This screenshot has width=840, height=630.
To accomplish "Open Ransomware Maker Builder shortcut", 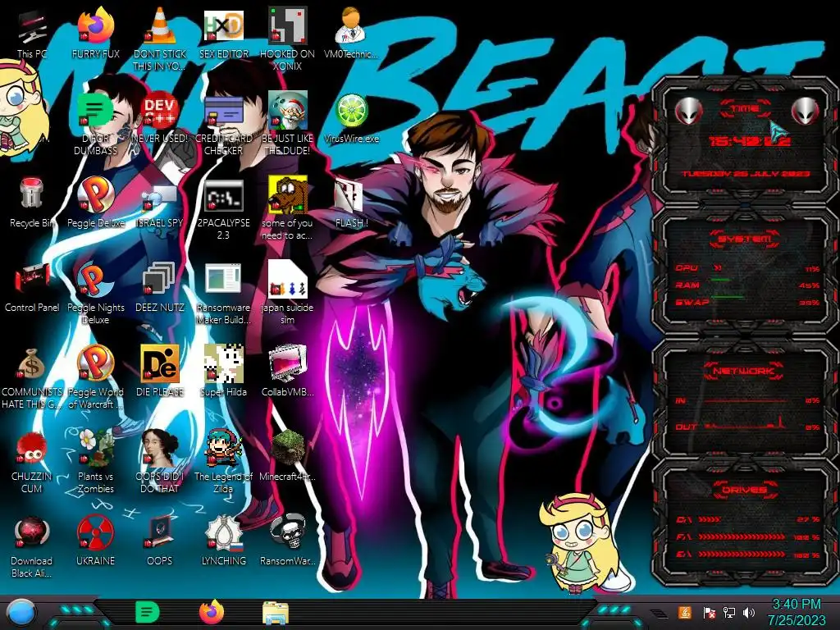I will coord(223,293).
